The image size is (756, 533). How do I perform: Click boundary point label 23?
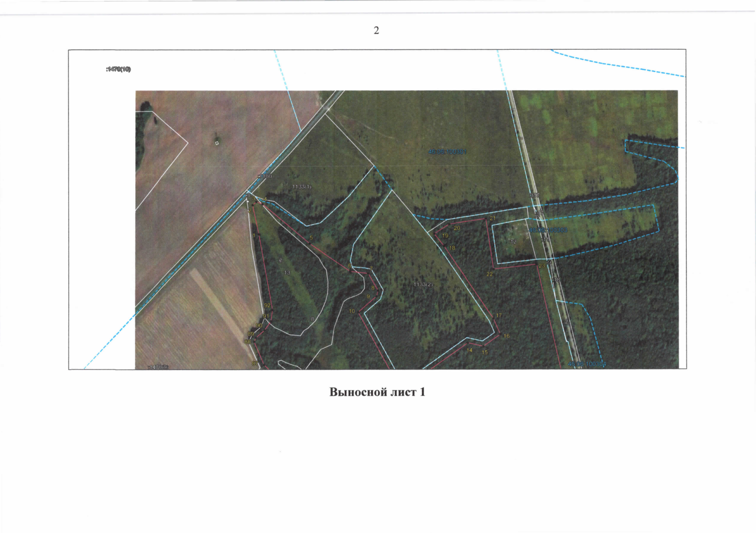pos(541,266)
